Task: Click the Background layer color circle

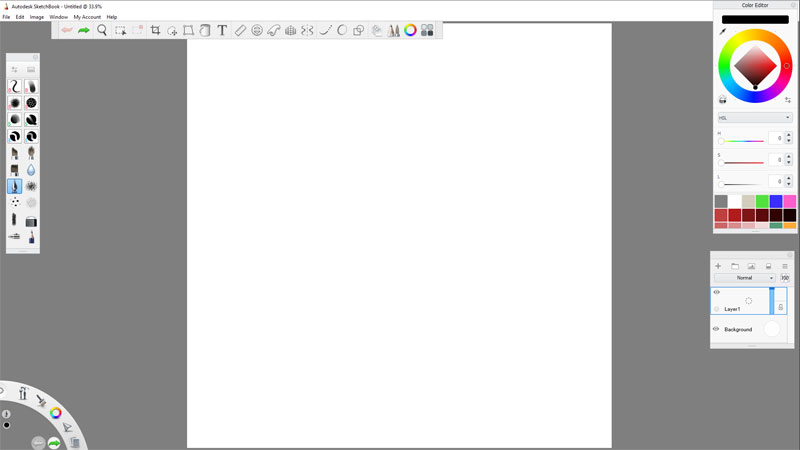Action: click(772, 329)
